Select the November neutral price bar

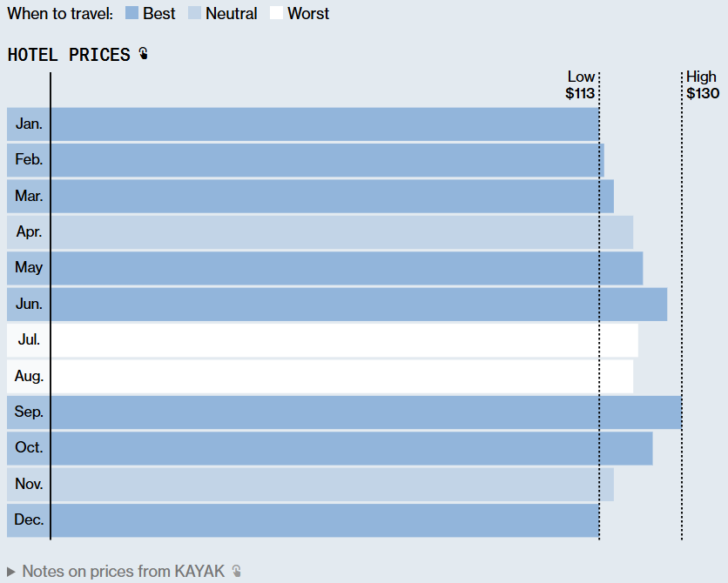tap(331, 485)
